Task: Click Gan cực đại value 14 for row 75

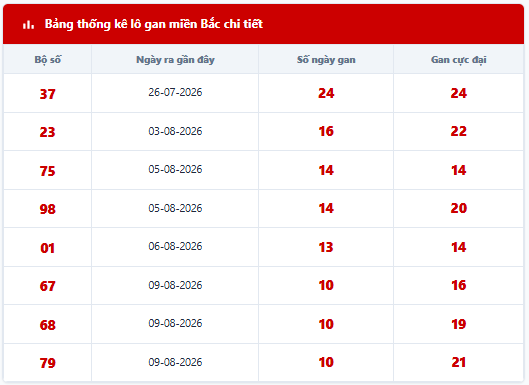Action: click(458, 170)
